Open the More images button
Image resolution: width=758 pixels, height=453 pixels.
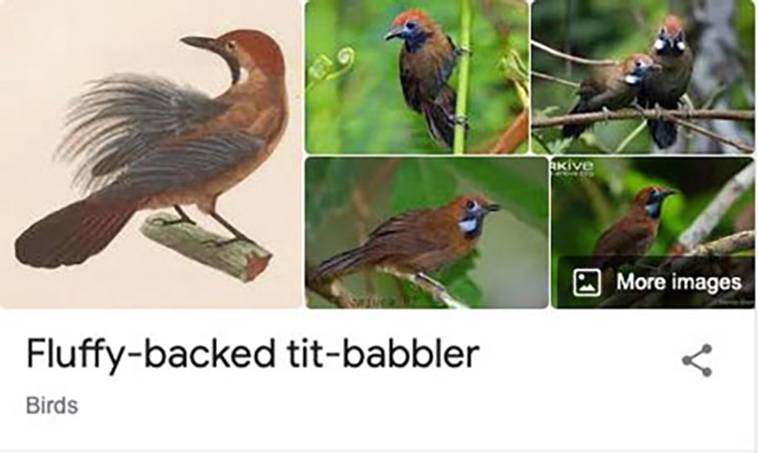(x=656, y=282)
